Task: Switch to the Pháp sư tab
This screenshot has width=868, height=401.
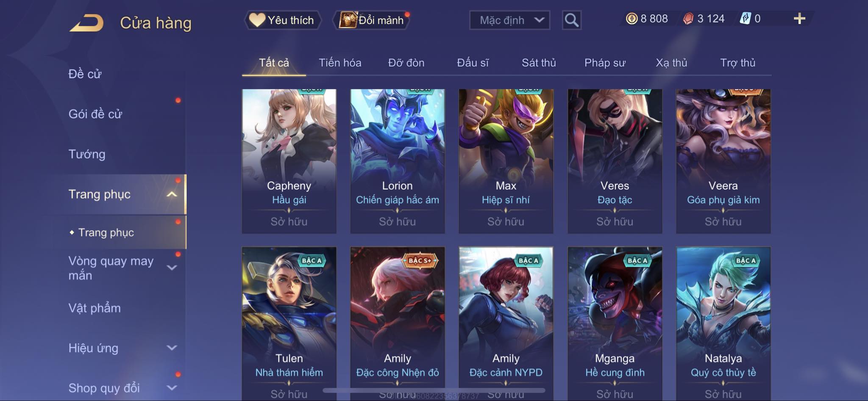Action: [x=605, y=63]
